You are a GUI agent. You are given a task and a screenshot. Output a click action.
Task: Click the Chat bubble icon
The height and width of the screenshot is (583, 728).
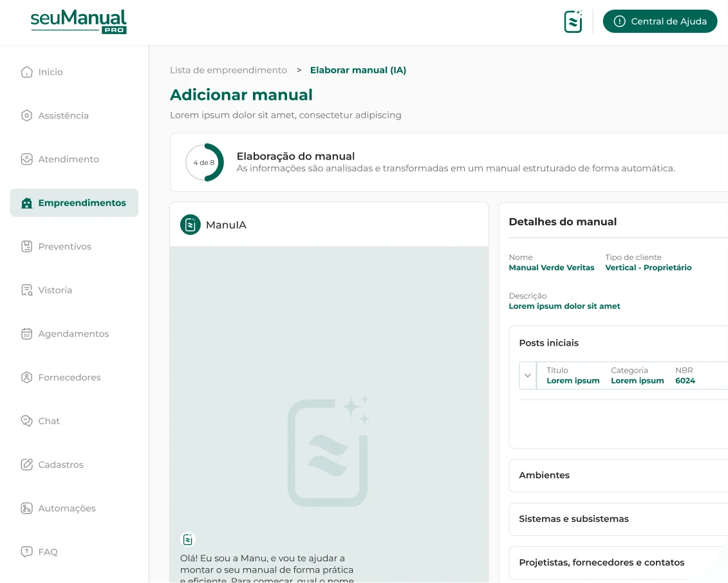pyautogui.click(x=27, y=421)
